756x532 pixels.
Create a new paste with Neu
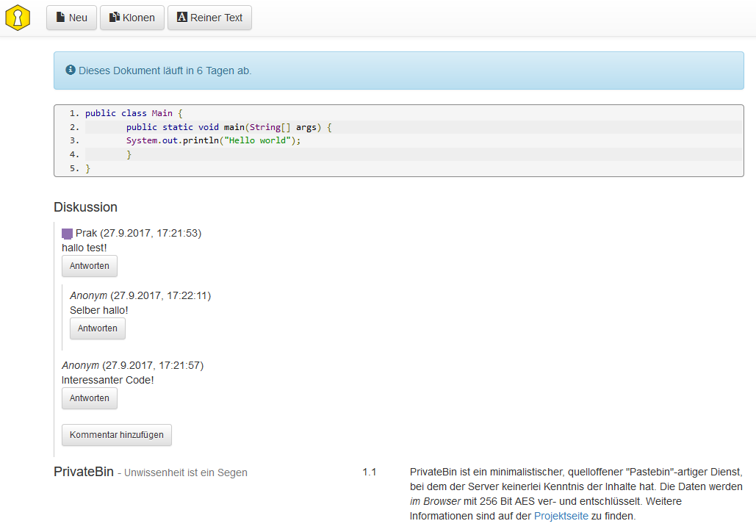click(71, 18)
